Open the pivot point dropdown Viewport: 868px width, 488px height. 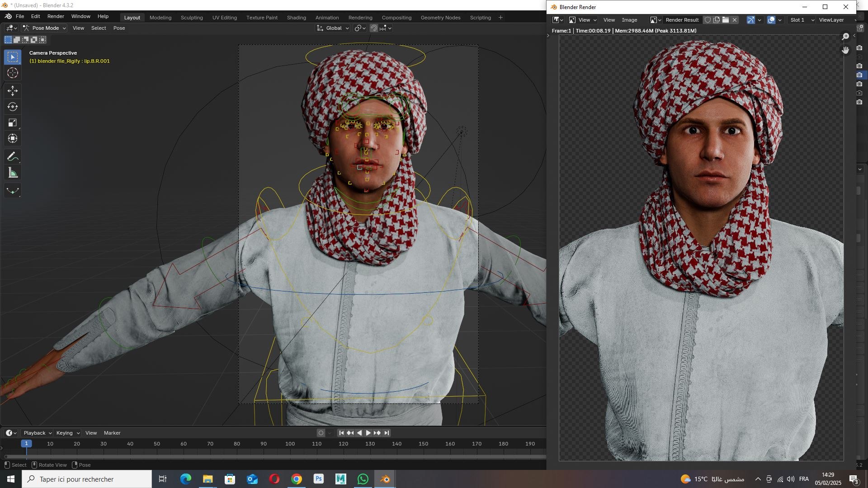[360, 28]
